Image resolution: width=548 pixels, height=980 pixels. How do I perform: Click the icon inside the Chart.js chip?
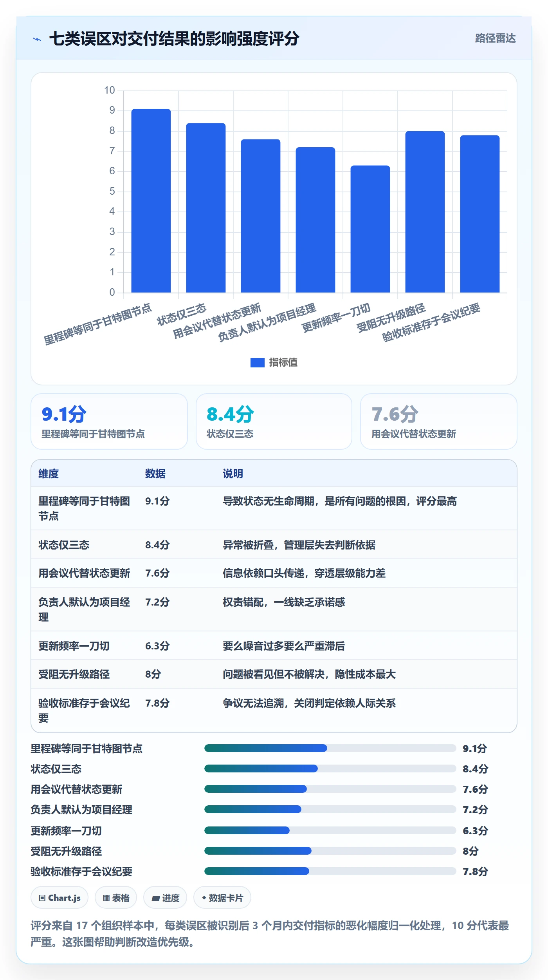click(x=42, y=898)
